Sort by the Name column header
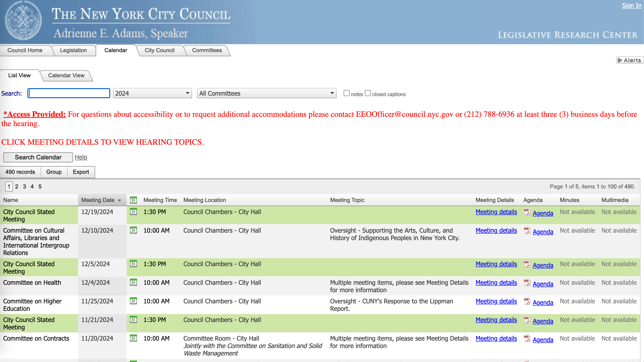Viewport: 644px width, 362px height. [10, 200]
